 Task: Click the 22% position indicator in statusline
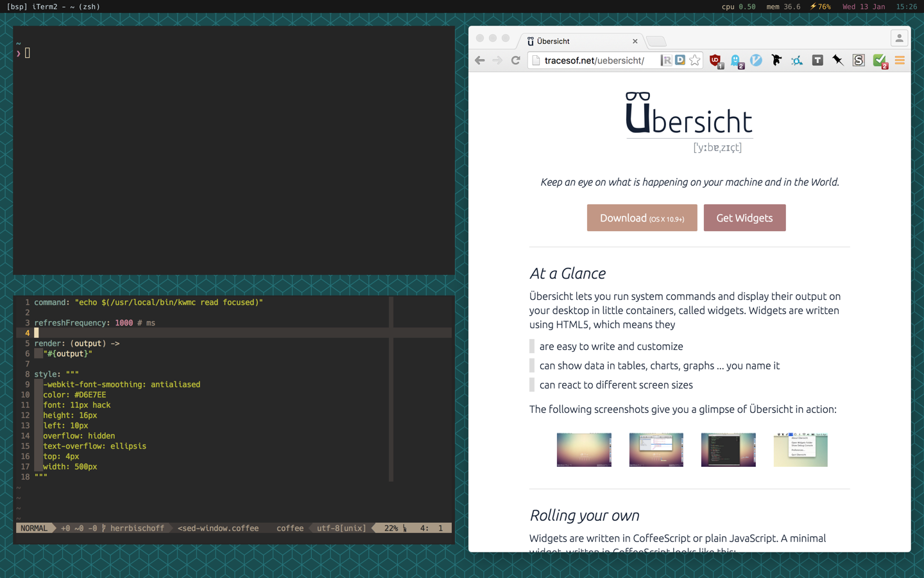(391, 528)
